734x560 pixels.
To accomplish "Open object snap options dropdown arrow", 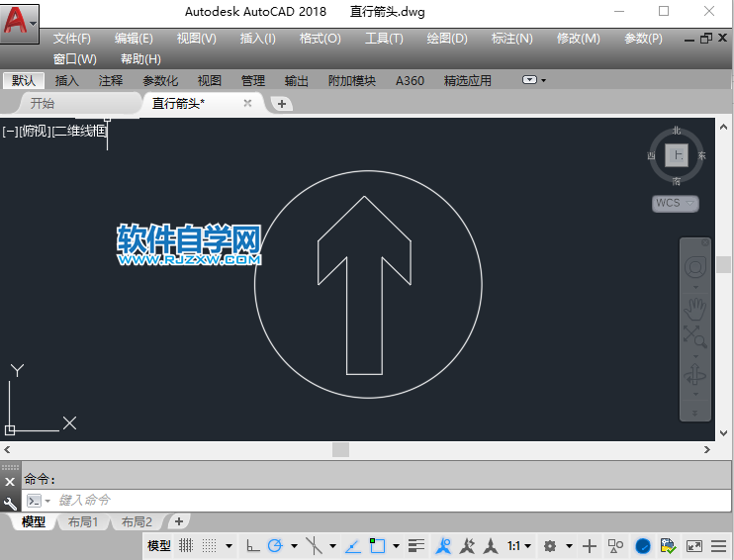I will [x=396, y=546].
